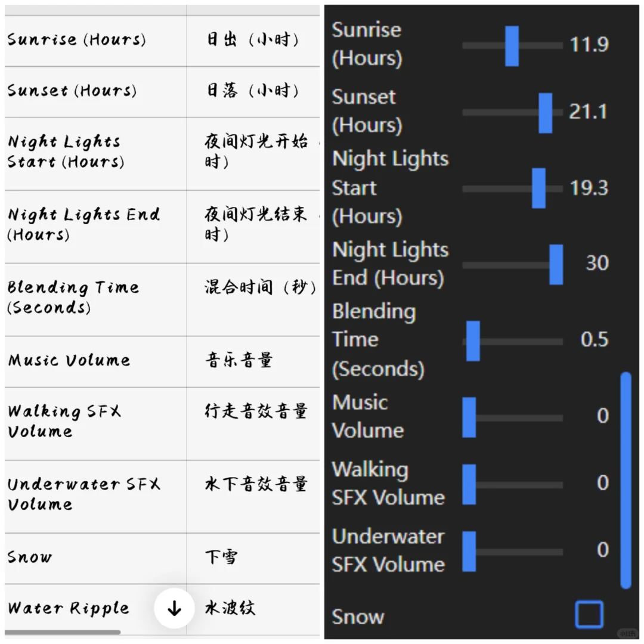Click the Music Volume slider handle
644x644 pixels.
(x=469, y=417)
